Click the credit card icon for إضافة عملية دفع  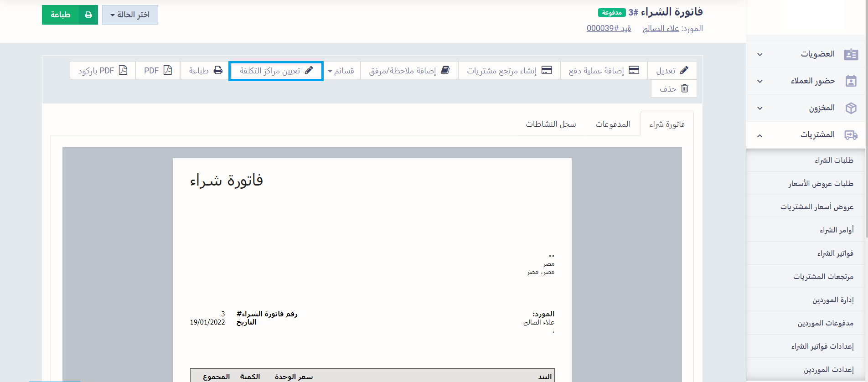pos(634,70)
